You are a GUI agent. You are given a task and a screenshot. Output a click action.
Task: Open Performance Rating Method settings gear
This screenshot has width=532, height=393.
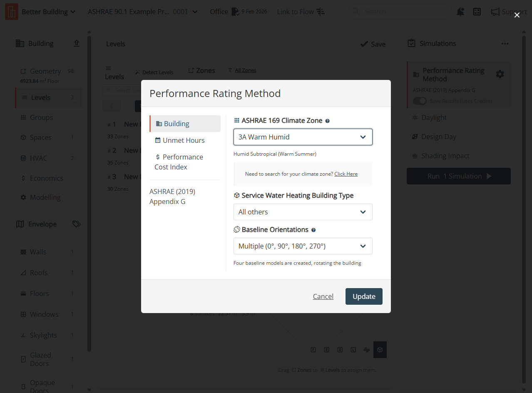(500, 74)
